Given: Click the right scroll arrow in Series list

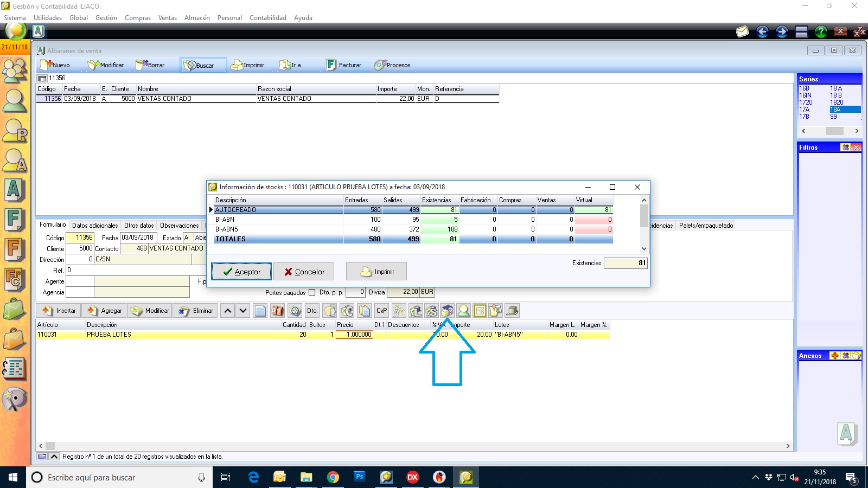Looking at the screenshot, I should tap(857, 131).
